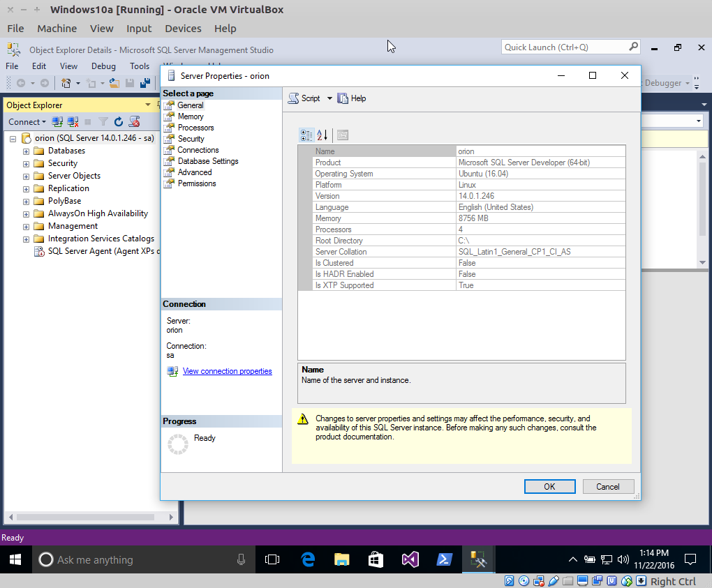Click Cancel in Server Properties dialog
This screenshot has height=588, width=712.
[608, 486]
